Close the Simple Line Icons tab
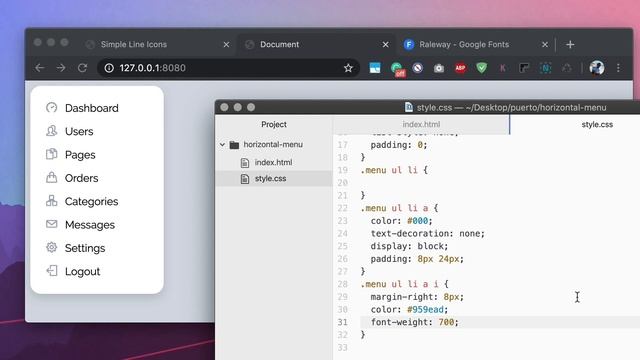640x360 pixels. (x=226, y=44)
